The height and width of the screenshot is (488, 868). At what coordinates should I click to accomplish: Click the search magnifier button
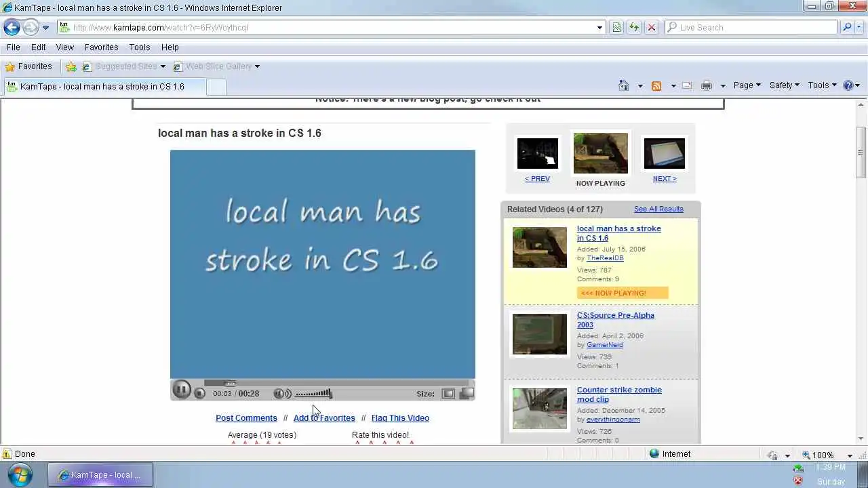coord(847,28)
